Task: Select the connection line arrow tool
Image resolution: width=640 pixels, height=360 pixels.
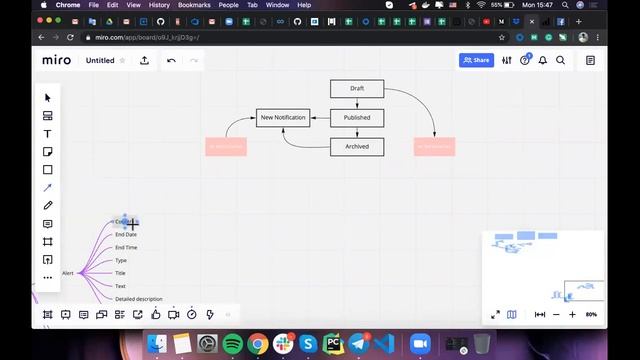Action: tap(48, 188)
